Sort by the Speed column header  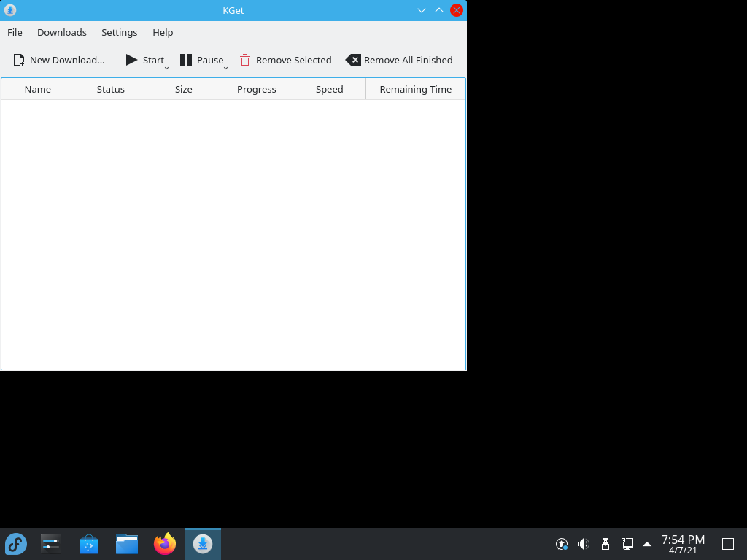click(x=329, y=89)
